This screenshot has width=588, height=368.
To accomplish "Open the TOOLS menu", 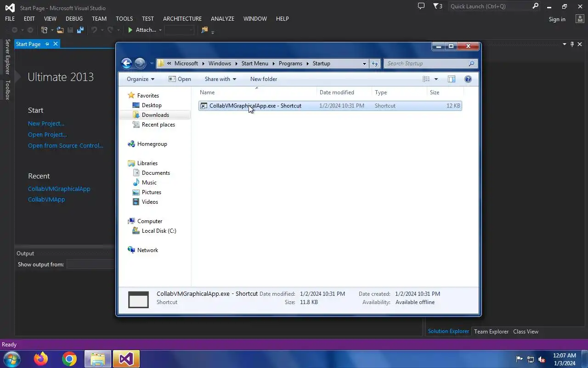I will tap(124, 19).
